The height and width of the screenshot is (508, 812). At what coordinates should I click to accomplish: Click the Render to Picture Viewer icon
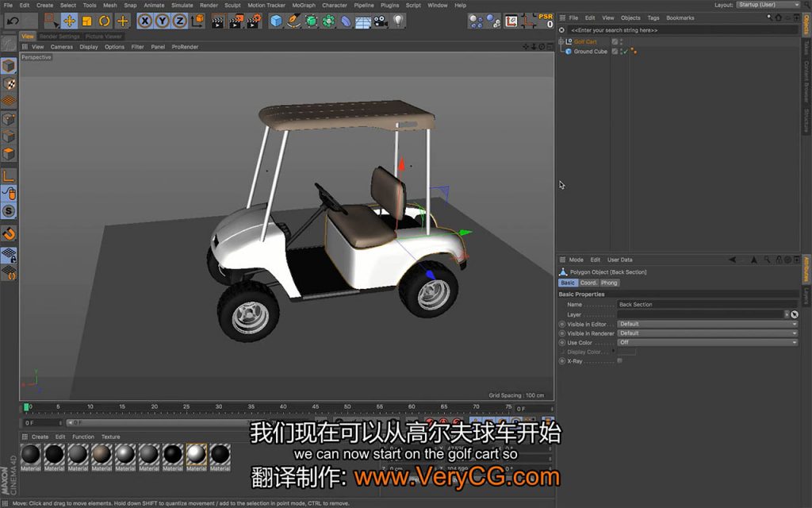pyautogui.click(x=236, y=21)
